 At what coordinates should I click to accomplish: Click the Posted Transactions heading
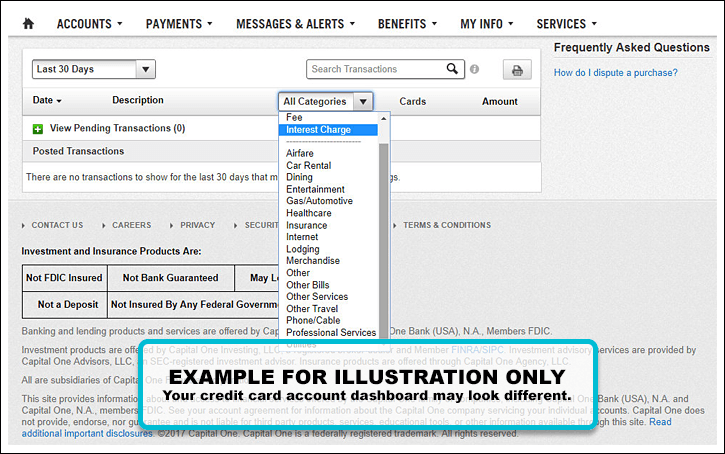tap(78, 151)
